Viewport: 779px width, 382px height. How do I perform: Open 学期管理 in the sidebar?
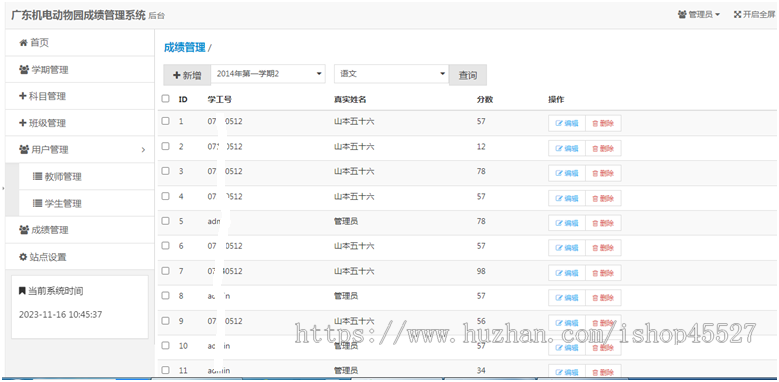coord(79,70)
